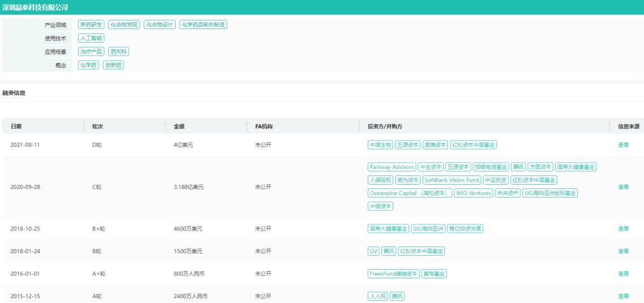Select the FreesFund峰瑞资本 investor tag
The height and width of the screenshot is (303, 644).
point(394,274)
